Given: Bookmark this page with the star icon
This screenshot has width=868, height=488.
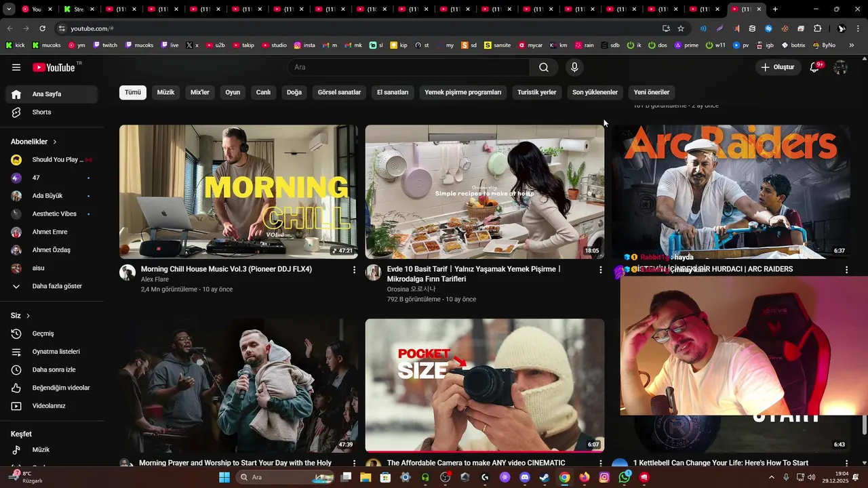Looking at the screenshot, I should tap(681, 28).
